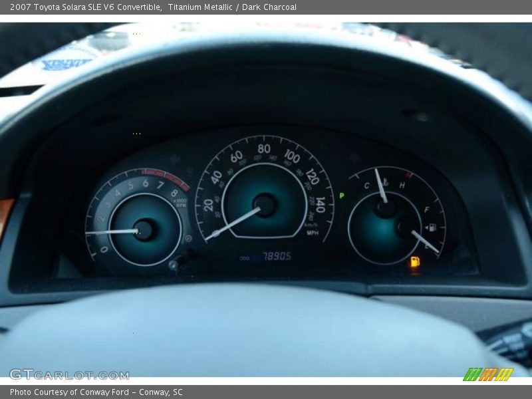This screenshot has width=532, height=399.
Task: Select the ODO indicator near the display
Action: pos(243,256)
